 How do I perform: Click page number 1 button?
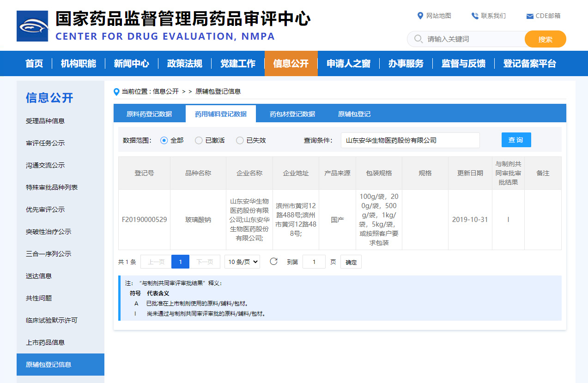tap(181, 262)
